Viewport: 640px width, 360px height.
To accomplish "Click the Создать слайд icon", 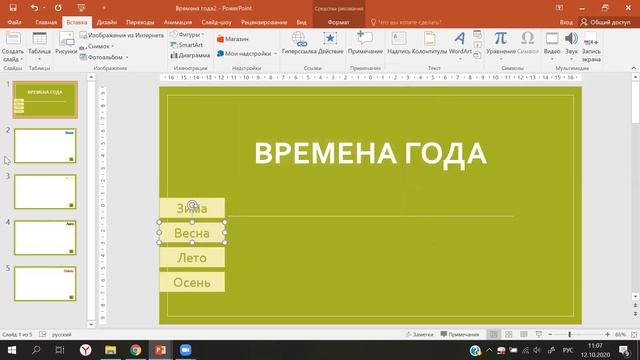I will click(x=13, y=39).
